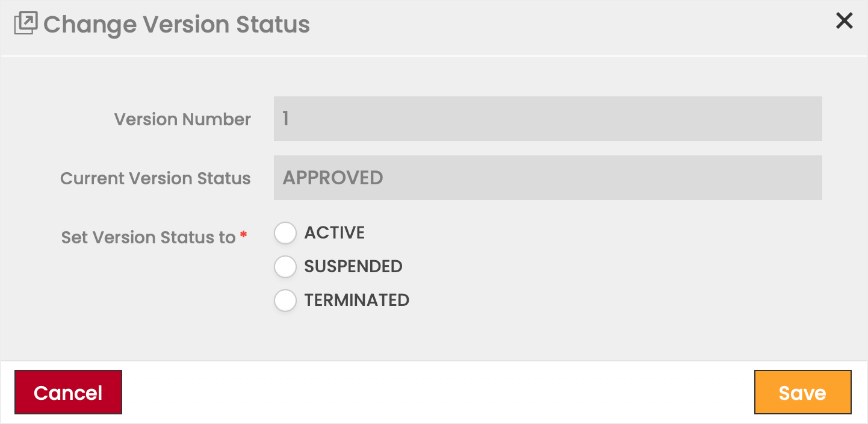Click the SUSPENDED option label text

353,267
